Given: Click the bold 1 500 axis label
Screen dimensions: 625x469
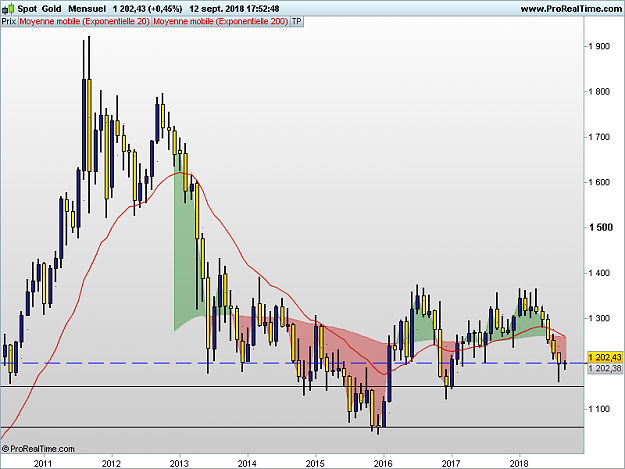Looking at the screenshot, I should [x=601, y=228].
